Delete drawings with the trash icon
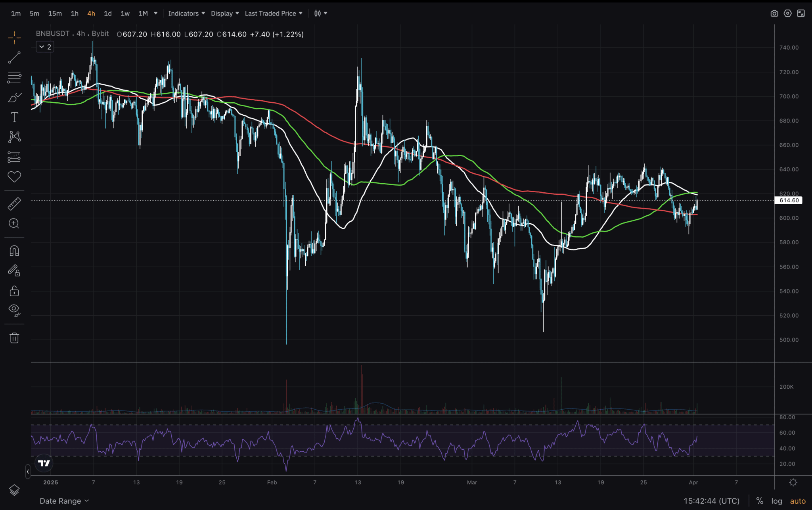This screenshot has width=812, height=510. (14, 338)
